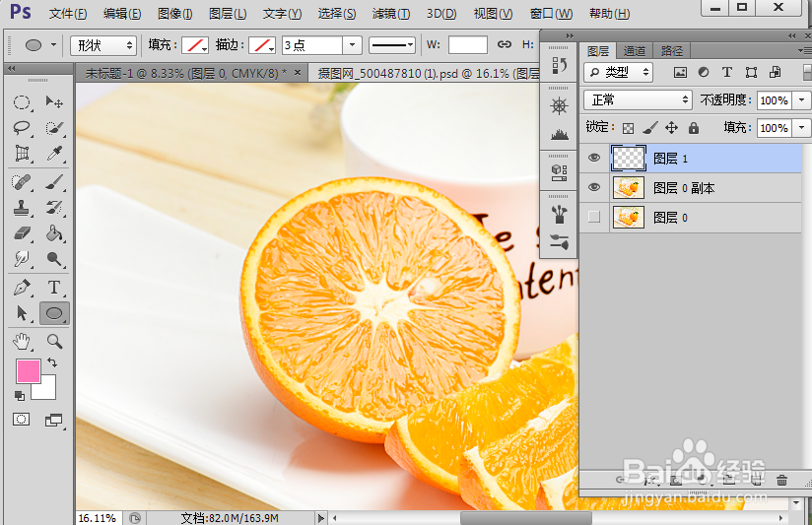Viewport: 812px width, 525px height.
Task: Select the Elliptical Marquee tool
Action: point(22,102)
